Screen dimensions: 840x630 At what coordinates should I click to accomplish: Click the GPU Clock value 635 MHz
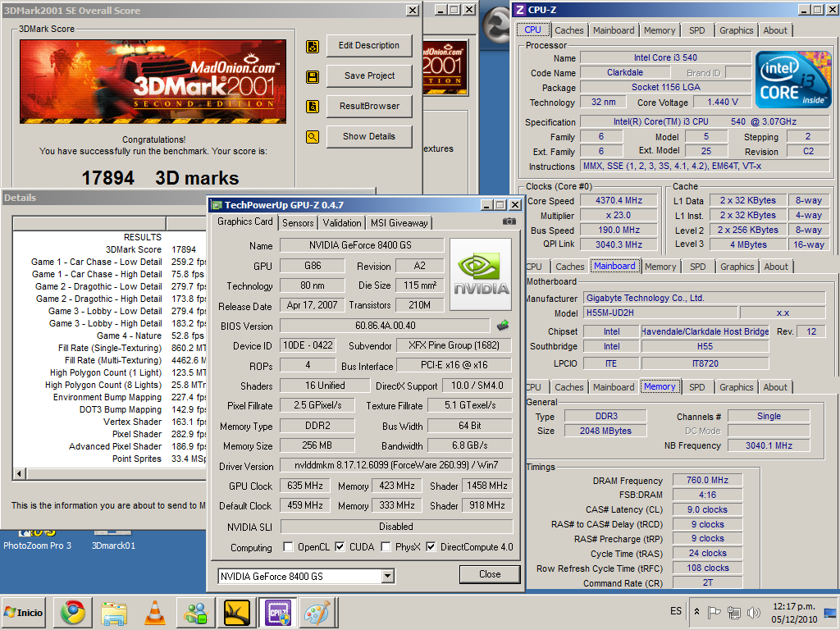click(x=305, y=486)
